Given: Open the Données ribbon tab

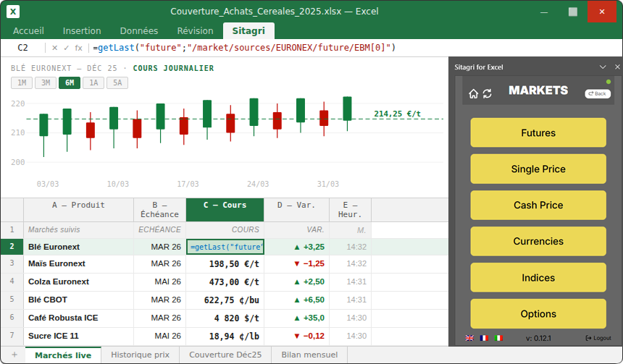Looking at the screenshot, I should (x=138, y=30).
